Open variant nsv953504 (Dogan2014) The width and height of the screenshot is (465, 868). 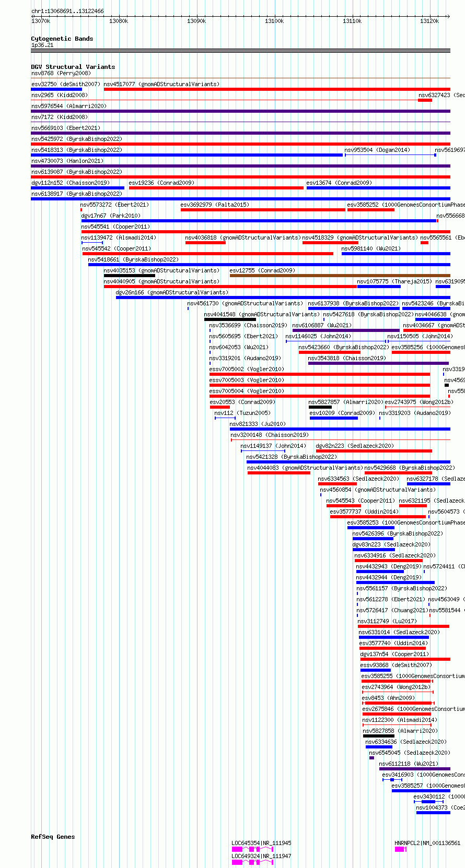point(377,150)
